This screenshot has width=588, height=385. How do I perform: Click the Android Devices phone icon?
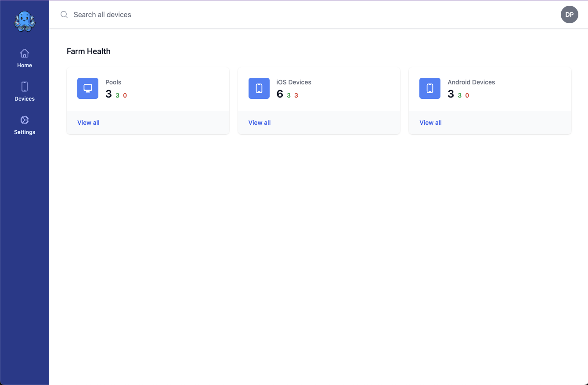(x=429, y=88)
